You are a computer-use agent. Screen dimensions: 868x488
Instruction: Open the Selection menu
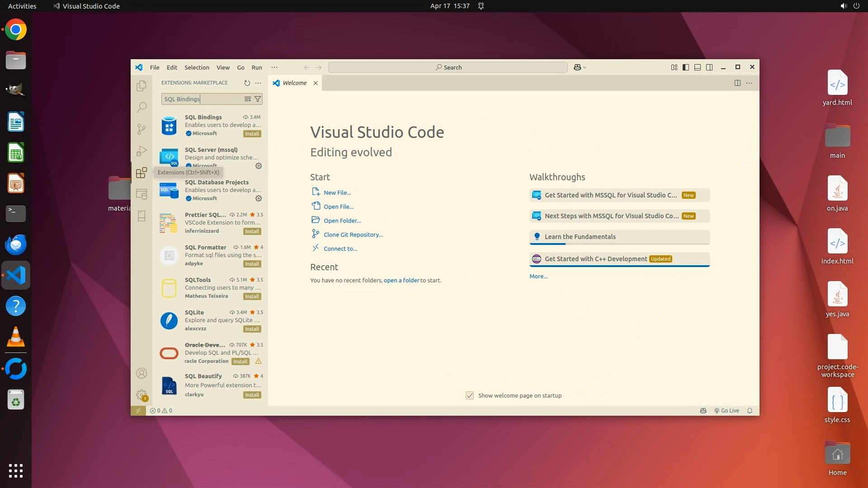point(197,67)
